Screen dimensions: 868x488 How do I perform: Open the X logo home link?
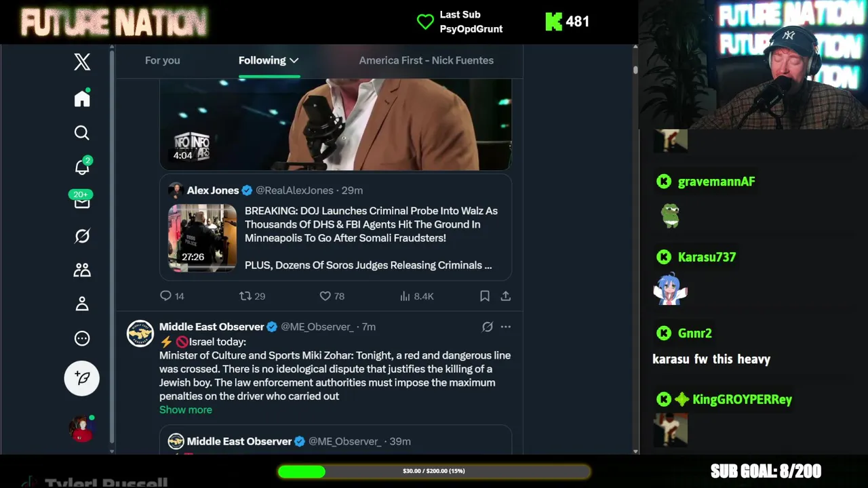[82, 62]
